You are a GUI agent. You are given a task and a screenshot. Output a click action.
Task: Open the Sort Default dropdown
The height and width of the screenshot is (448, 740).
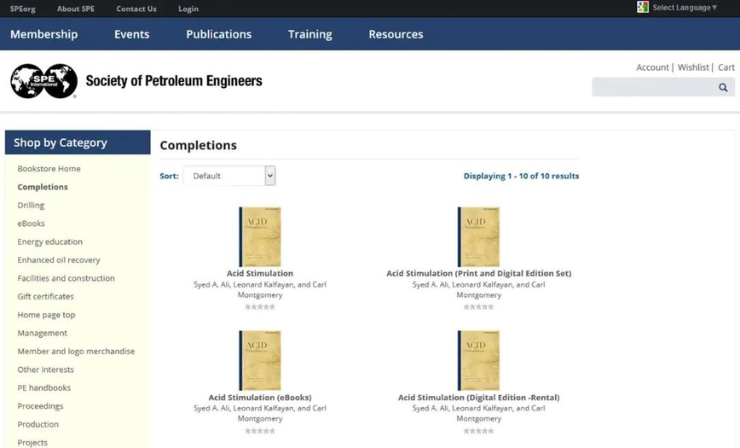click(229, 176)
